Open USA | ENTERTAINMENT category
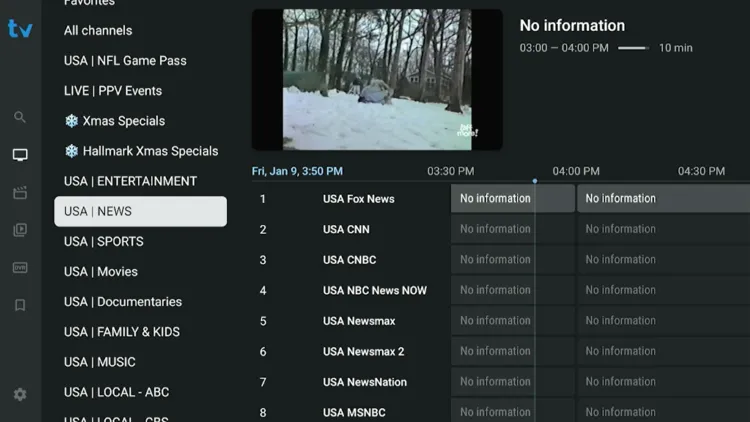750x422 pixels. coord(131,181)
